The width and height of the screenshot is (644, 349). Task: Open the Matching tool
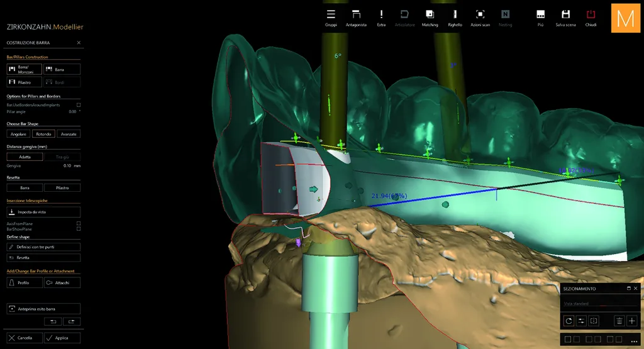(x=430, y=18)
